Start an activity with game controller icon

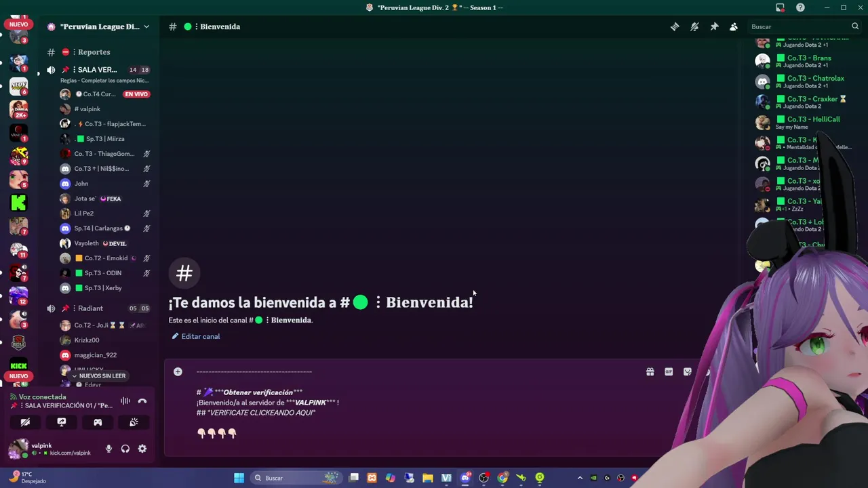pos(98,422)
